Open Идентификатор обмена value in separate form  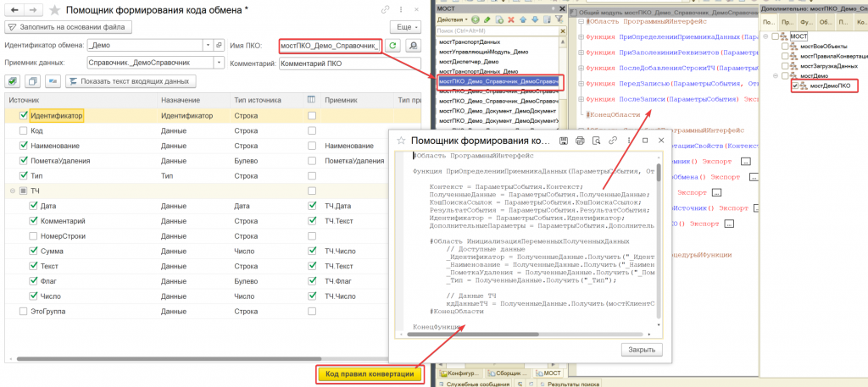pos(219,46)
